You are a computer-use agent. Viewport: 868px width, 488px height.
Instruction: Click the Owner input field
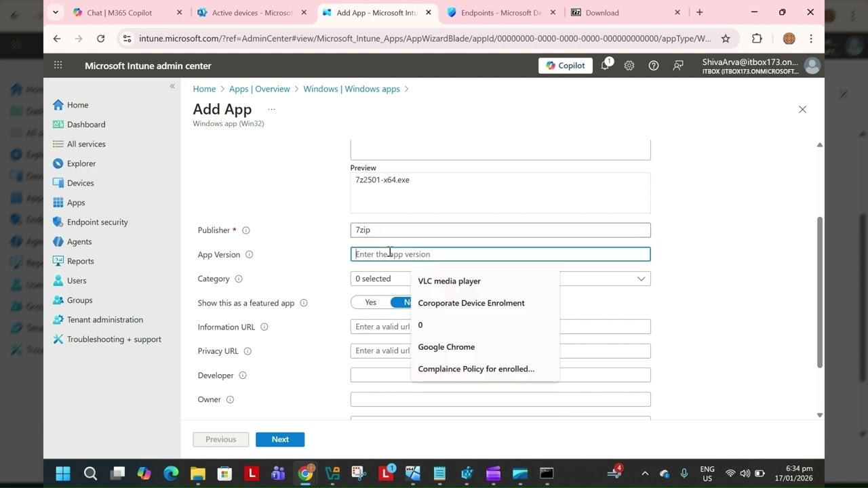[x=500, y=399]
